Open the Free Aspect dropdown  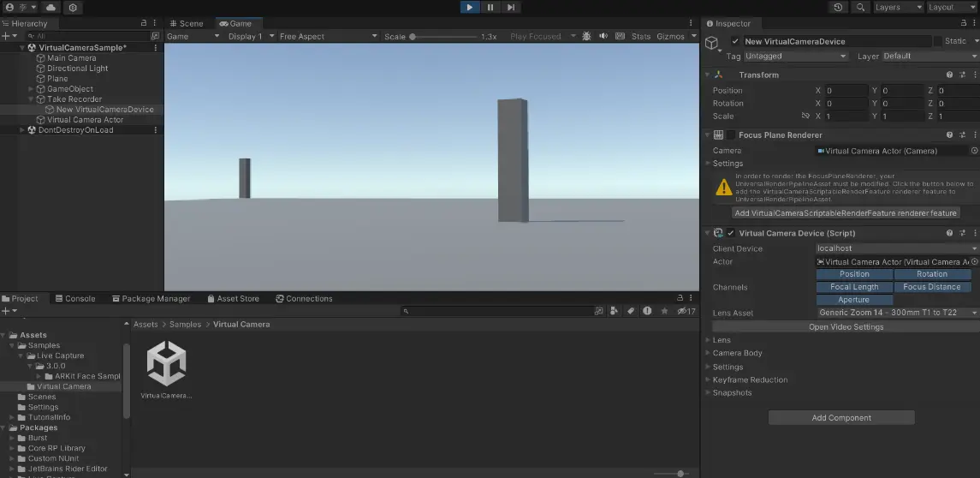[328, 36]
